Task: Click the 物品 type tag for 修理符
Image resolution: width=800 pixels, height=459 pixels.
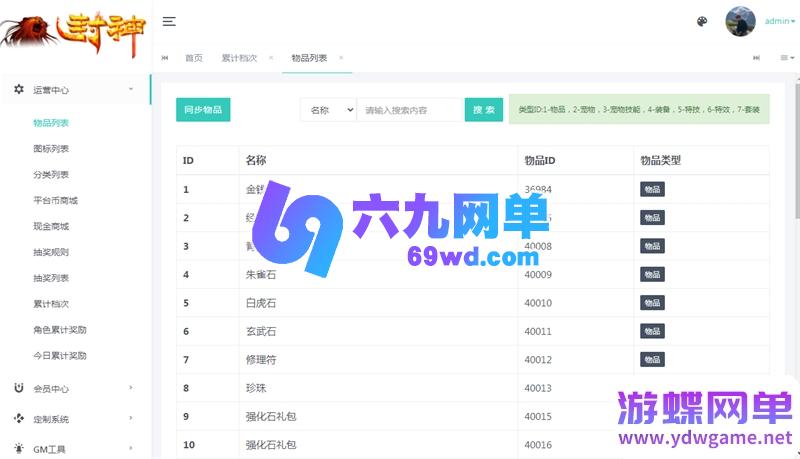Action: tap(652, 360)
